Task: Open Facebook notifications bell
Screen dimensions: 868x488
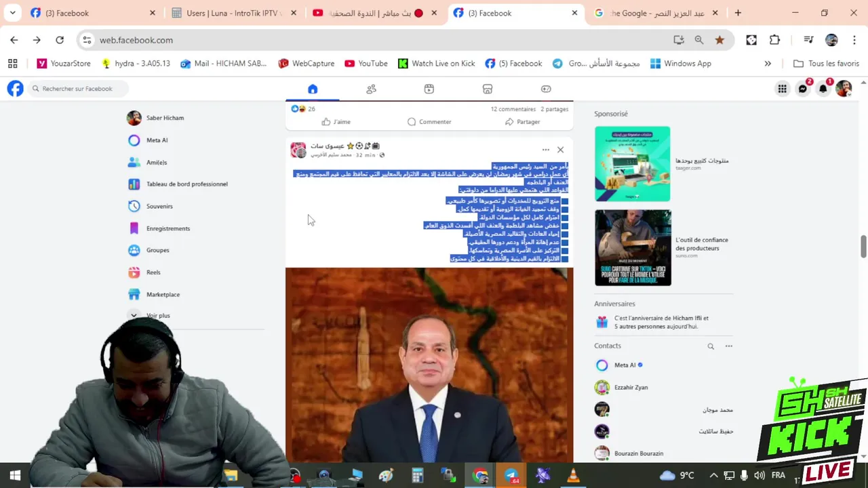Action: click(x=823, y=89)
